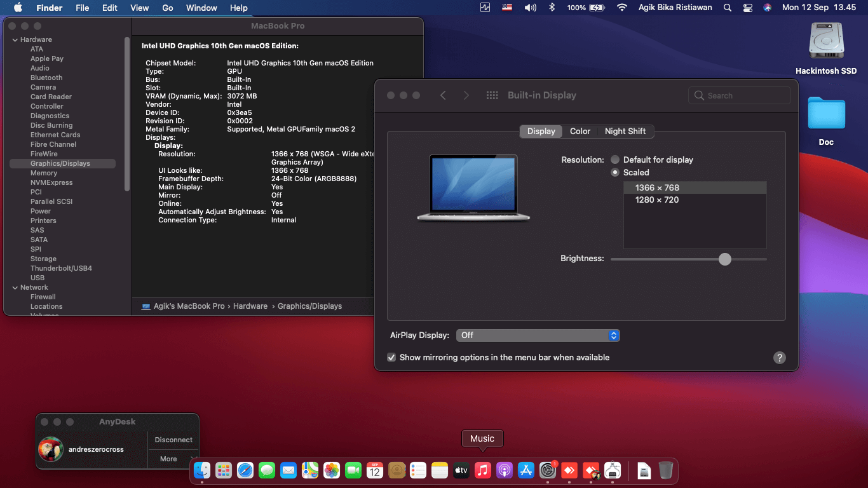
Task: Open the Podcasts app in the Dock
Action: [x=504, y=471]
